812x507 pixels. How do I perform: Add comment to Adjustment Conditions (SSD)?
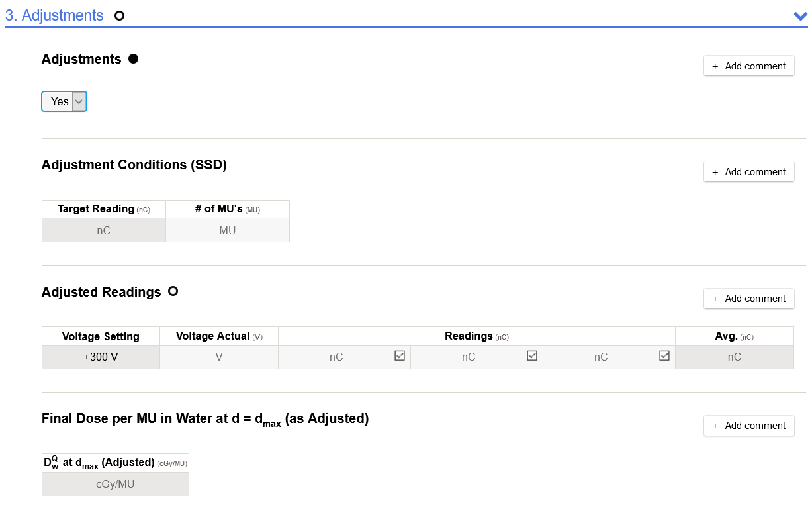tap(748, 172)
